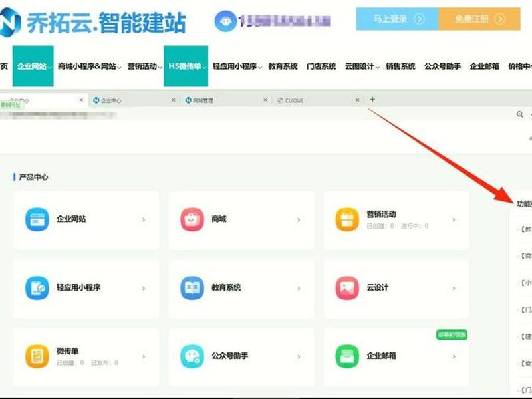
Task: Open the 教育系统 book icon
Action: coord(192,288)
